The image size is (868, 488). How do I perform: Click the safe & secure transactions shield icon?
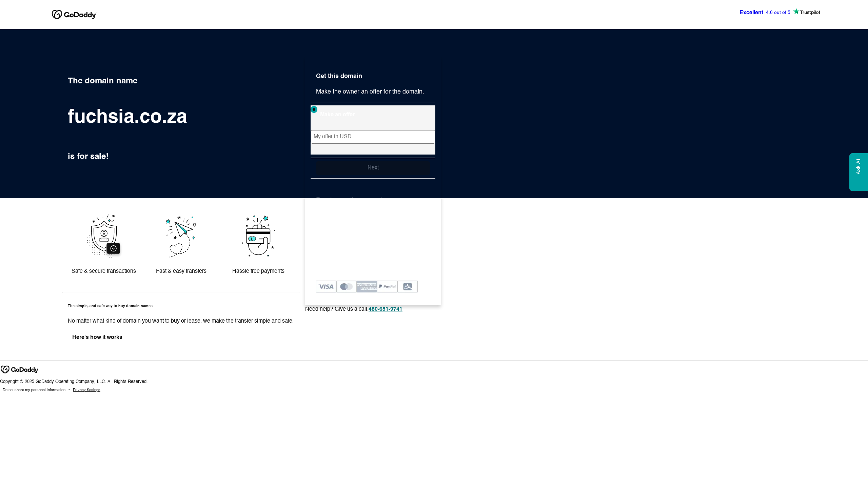pyautogui.click(x=104, y=236)
